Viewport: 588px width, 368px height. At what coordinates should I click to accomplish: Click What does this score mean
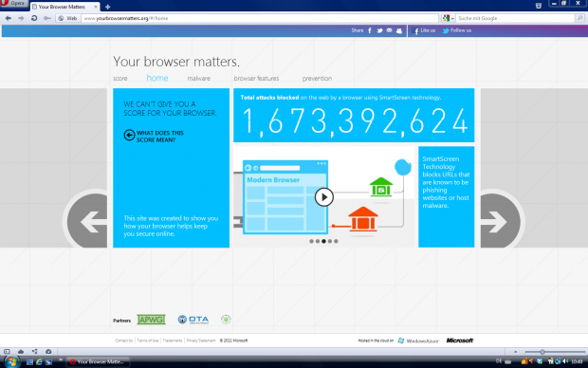[154, 137]
